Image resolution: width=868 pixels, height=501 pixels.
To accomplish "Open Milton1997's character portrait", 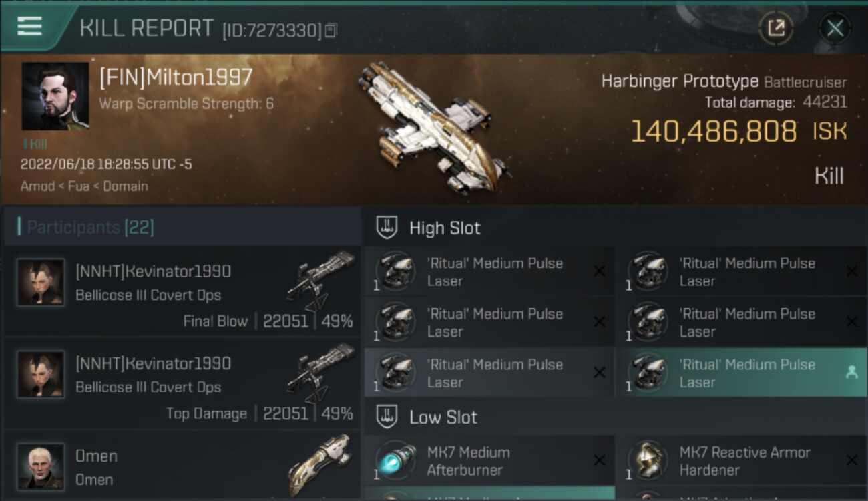I will coord(55,96).
